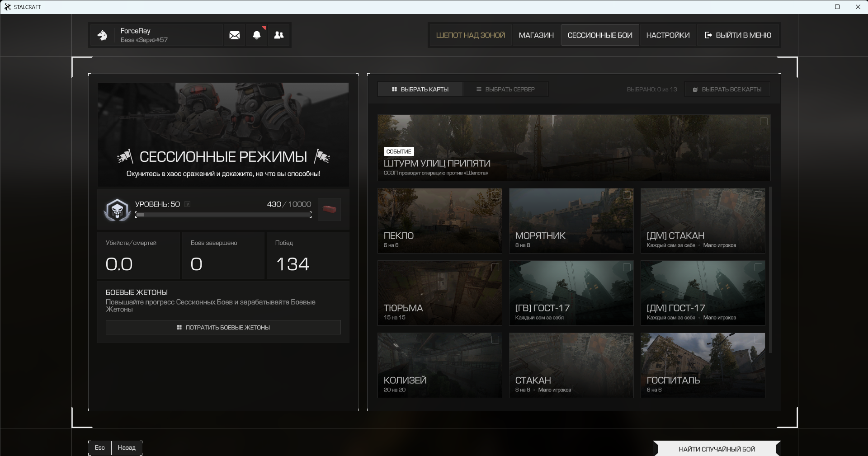Toggle checkbox on Пекло map card
Screen dimensions: 868x456
tap(495, 195)
